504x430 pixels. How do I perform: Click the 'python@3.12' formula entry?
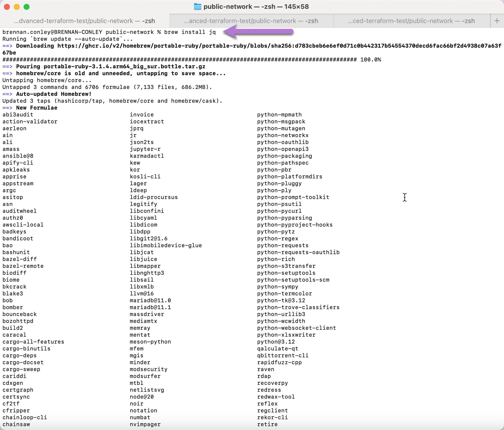(x=276, y=342)
